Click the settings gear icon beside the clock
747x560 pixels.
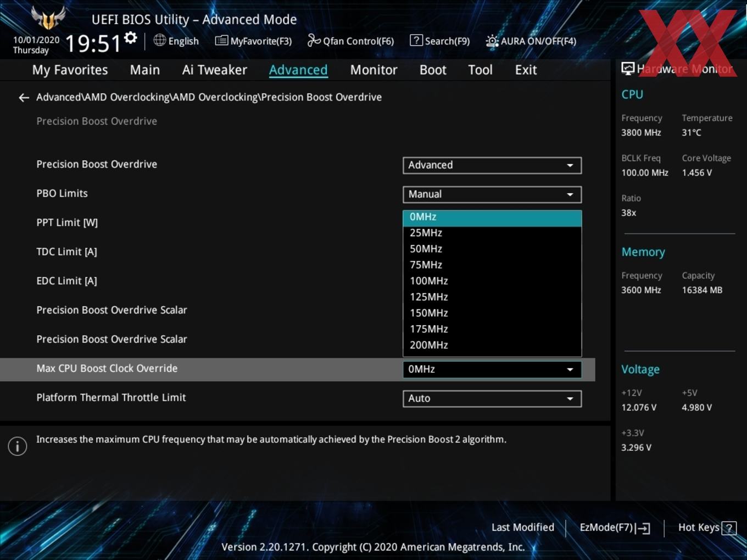point(131,38)
